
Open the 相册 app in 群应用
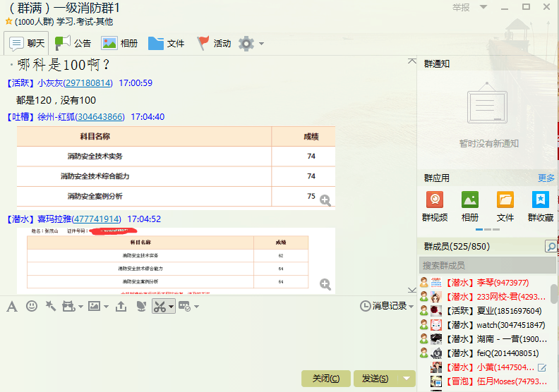pyautogui.click(x=470, y=206)
